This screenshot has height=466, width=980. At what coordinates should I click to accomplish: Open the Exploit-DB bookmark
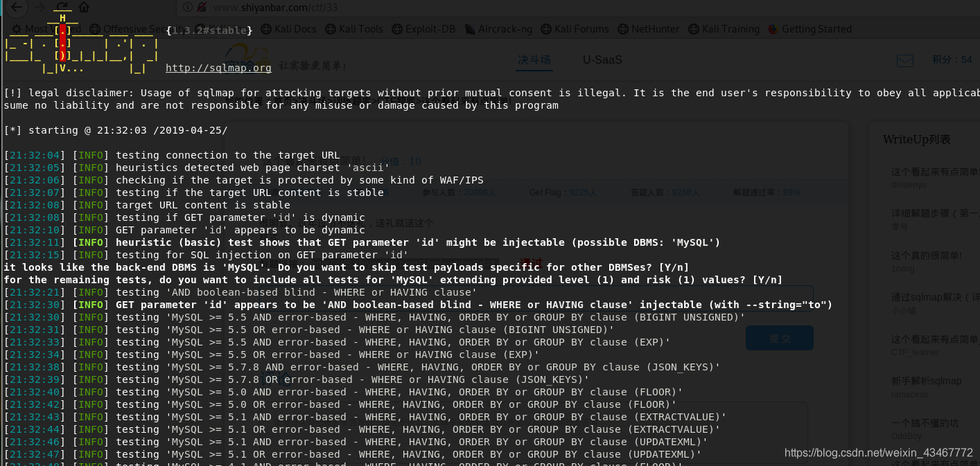click(423, 29)
